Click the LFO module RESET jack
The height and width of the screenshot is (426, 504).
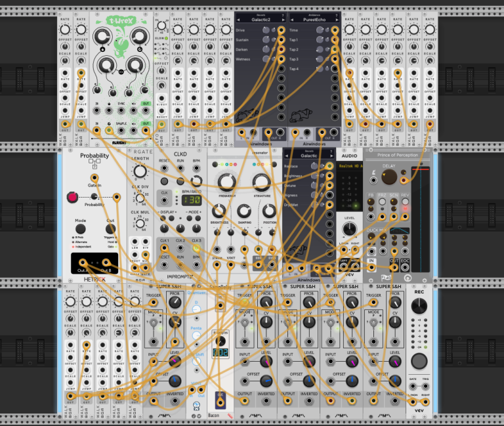pyautogui.click(x=161, y=111)
